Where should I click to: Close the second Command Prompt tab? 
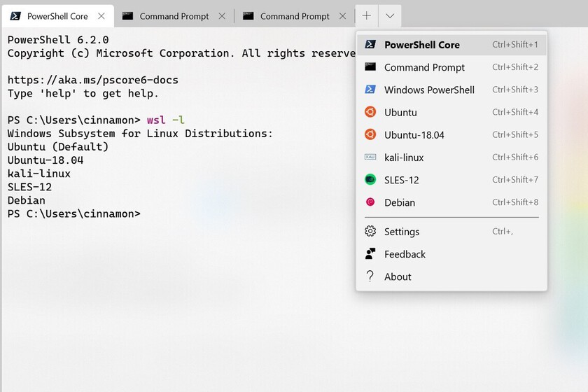pyautogui.click(x=342, y=16)
